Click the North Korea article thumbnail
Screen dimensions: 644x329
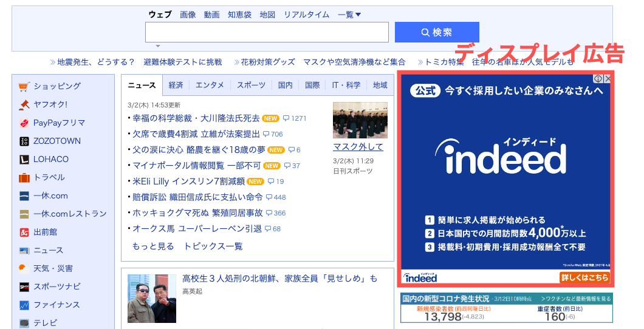tap(151, 299)
